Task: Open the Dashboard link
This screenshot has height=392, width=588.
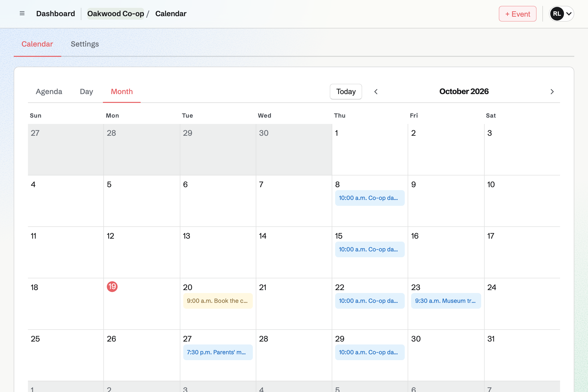Action: tap(56, 13)
